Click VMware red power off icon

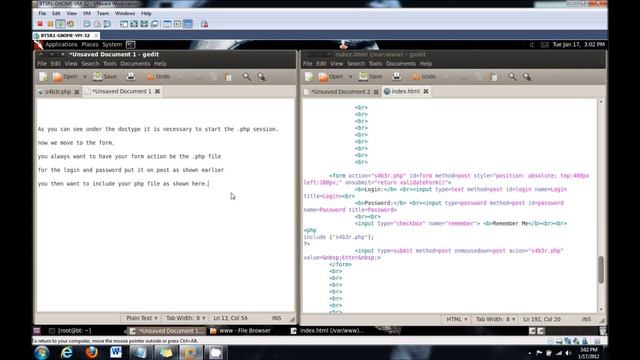click(x=40, y=24)
